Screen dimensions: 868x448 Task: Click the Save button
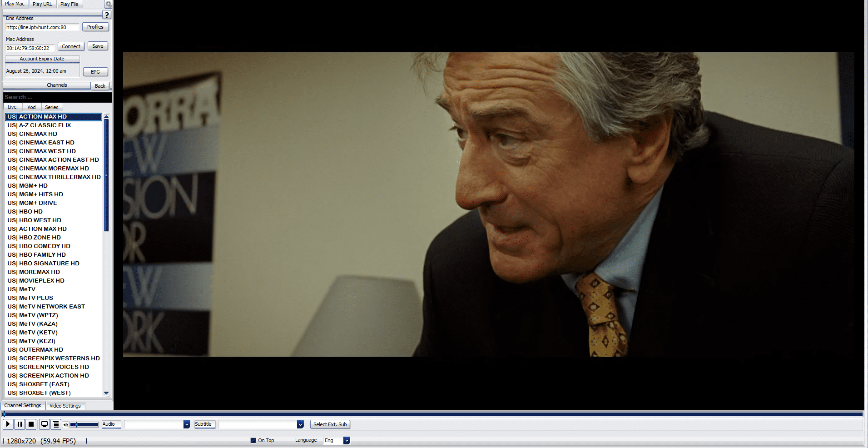point(98,46)
